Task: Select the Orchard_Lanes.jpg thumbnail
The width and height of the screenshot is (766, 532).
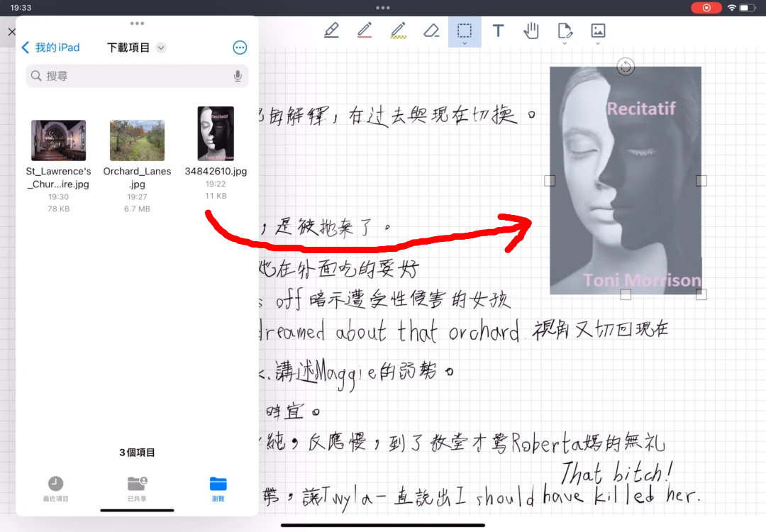Action: click(137, 140)
